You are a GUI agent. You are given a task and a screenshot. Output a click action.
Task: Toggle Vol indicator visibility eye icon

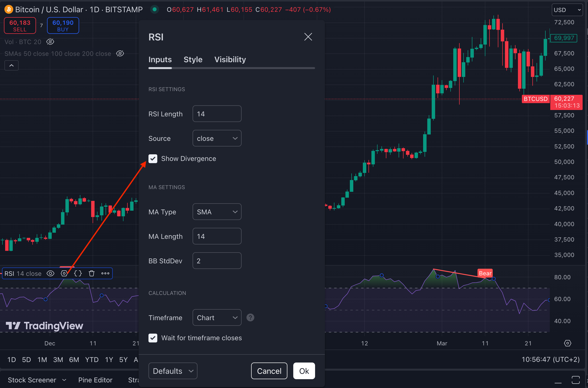coord(50,42)
